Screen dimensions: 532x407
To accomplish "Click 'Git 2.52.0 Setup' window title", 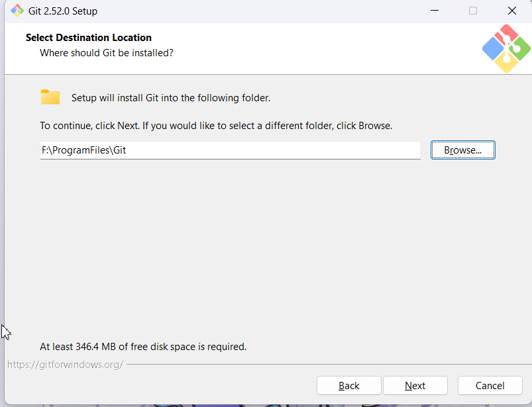I will click(63, 11).
